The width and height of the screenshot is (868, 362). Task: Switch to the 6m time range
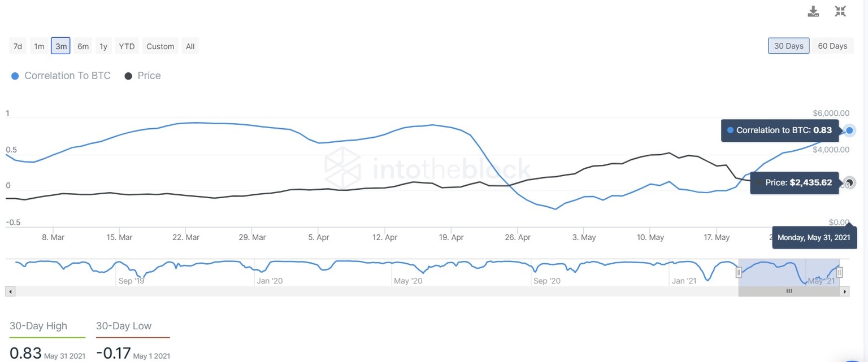point(83,46)
